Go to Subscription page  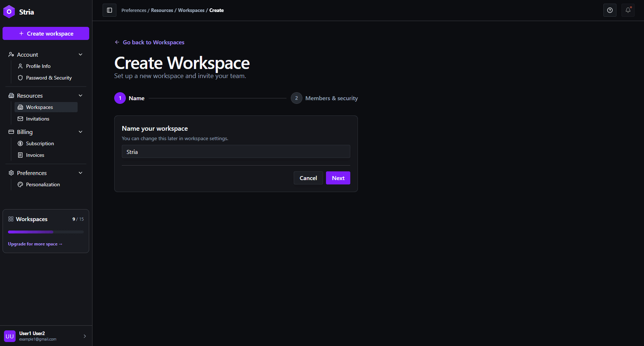coord(46,143)
